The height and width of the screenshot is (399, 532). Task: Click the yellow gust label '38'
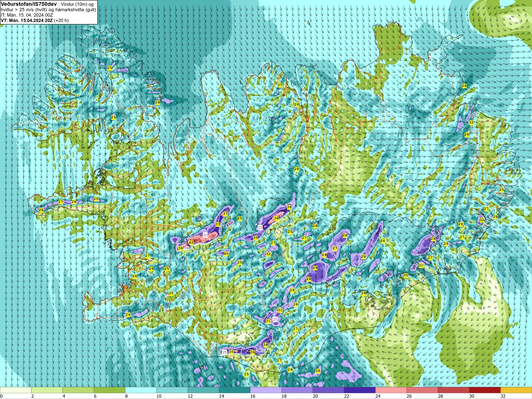tap(276, 218)
